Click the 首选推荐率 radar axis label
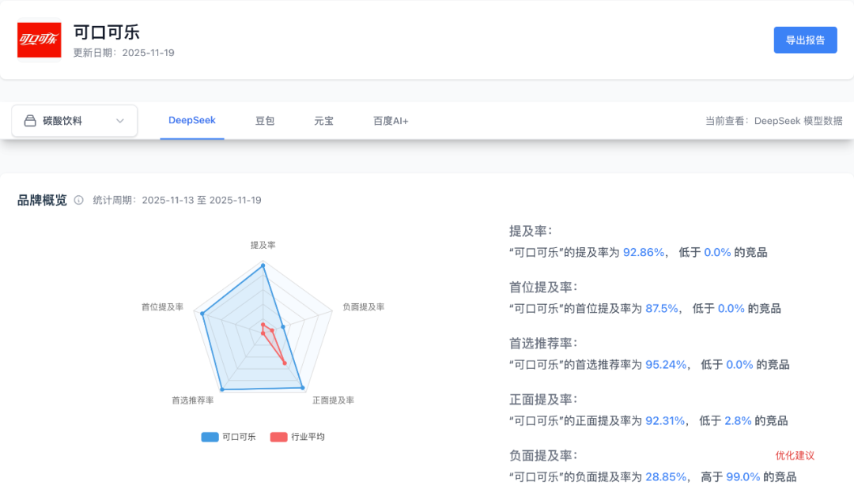This screenshot has width=854, height=504. point(193,400)
